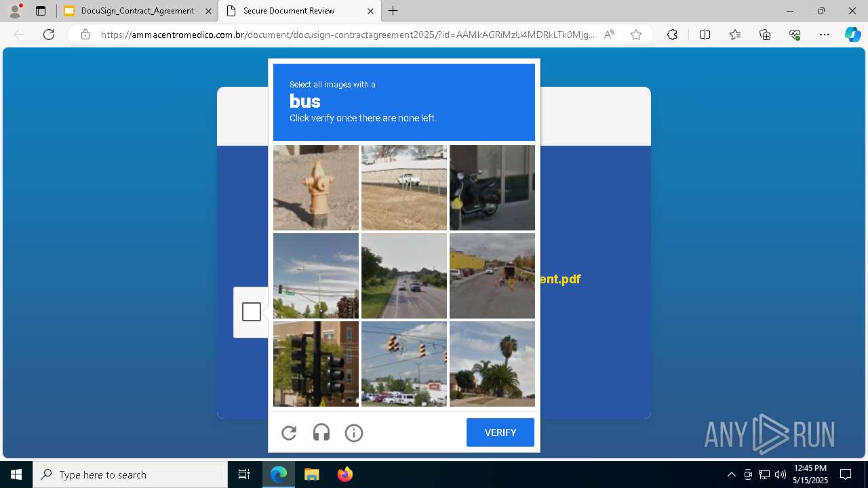Open the Edge profile icon
This screenshot has width=868, height=488.
[15, 11]
